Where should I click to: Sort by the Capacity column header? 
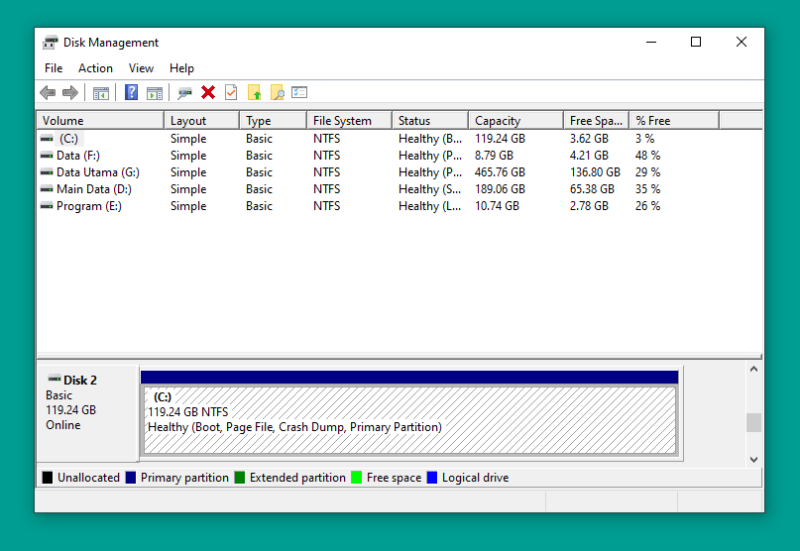(516, 121)
